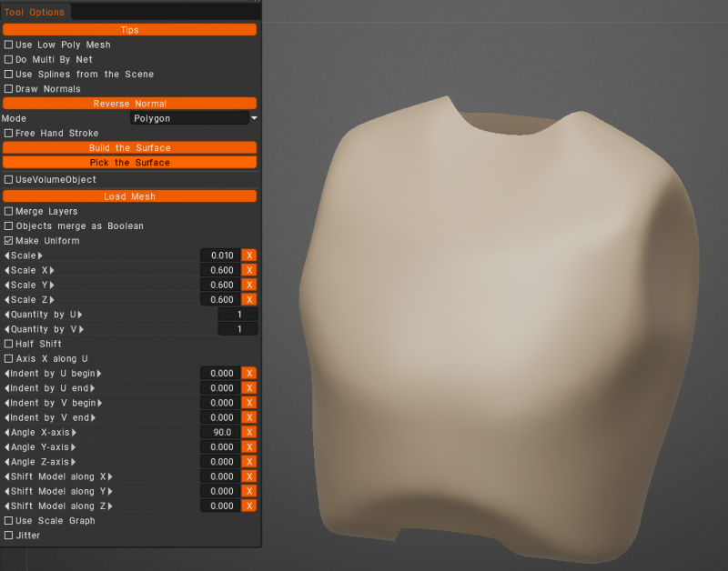
Task: Reset Shift Model along Y via X icon
Action: [248, 491]
